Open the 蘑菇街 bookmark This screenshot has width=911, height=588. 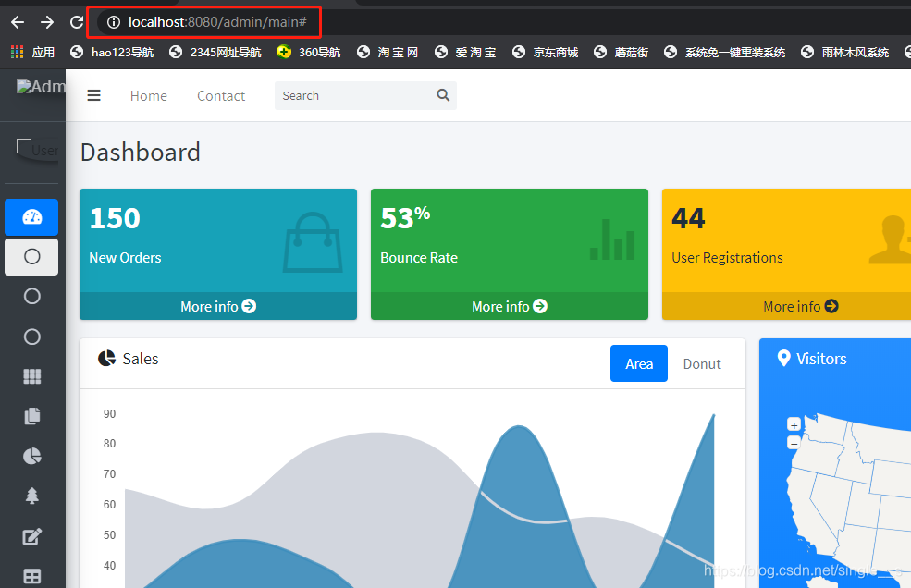point(621,53)
